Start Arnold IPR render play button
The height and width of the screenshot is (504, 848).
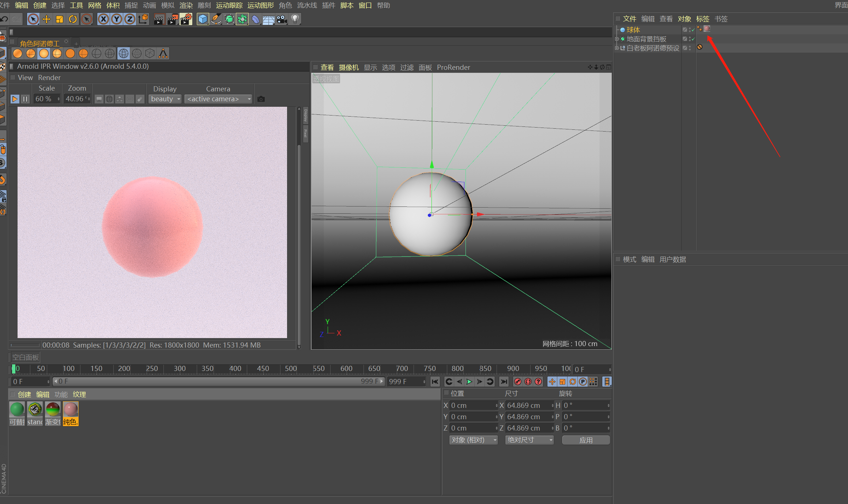15,99
